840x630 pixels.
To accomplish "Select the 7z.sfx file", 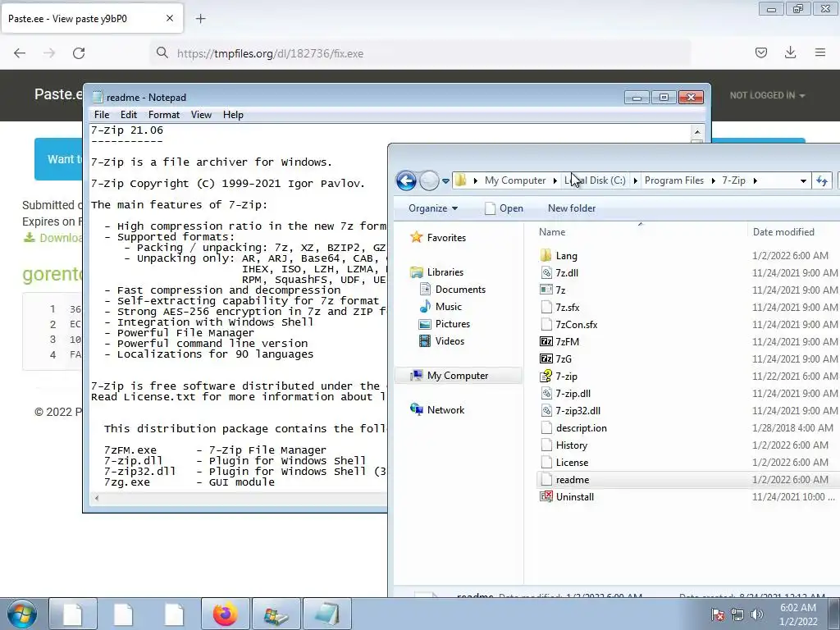I will 568,308.
